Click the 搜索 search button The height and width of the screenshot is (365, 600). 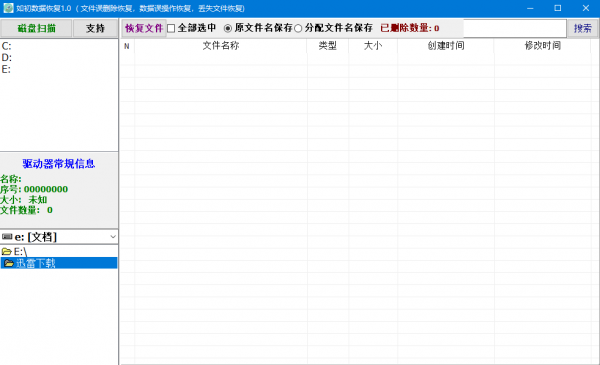tap(582, 28)
